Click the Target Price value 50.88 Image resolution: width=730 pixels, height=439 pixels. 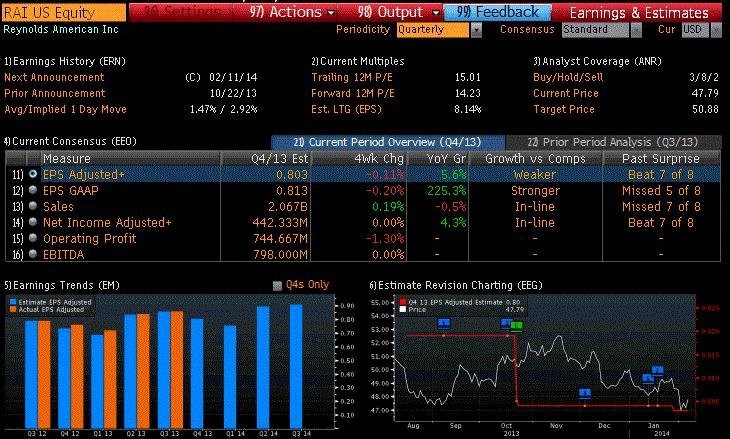tap(705, 109)
